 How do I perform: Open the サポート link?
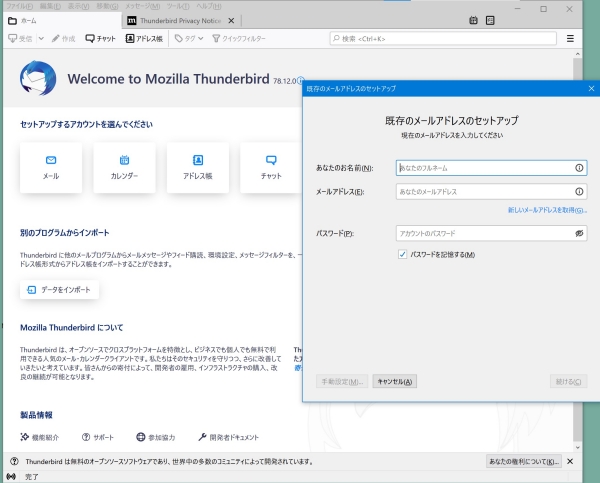[x=98, y=437]
